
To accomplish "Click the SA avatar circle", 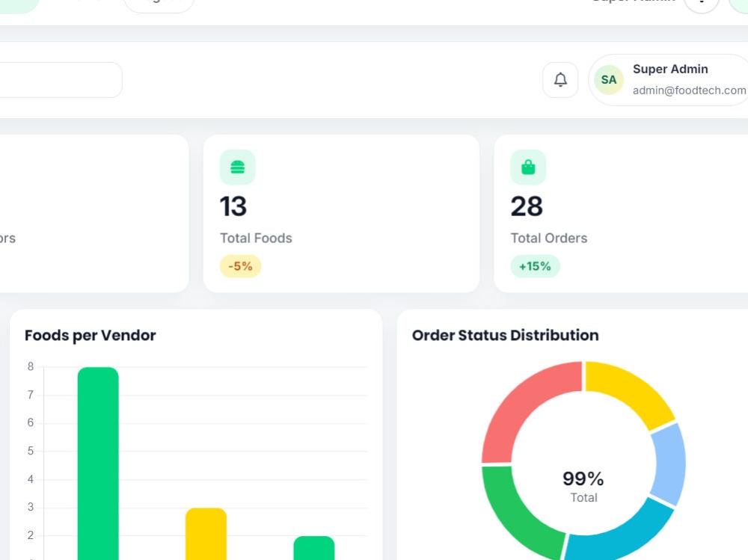I will click(609, 80).
